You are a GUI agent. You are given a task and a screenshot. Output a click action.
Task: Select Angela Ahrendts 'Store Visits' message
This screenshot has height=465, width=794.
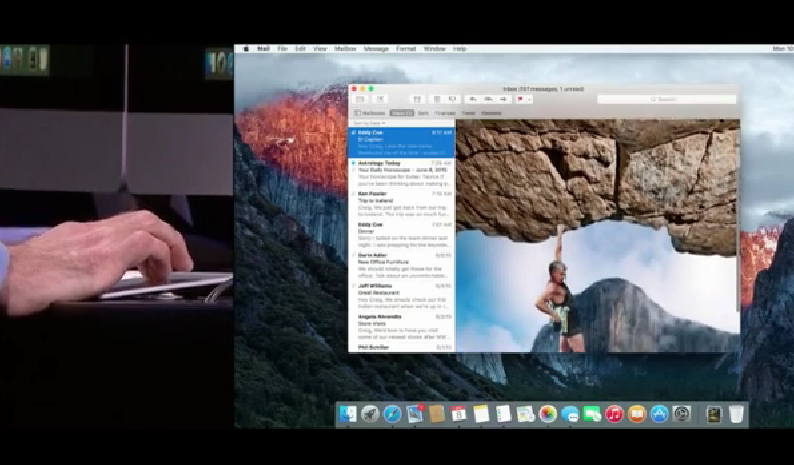[x=402, y=327]
